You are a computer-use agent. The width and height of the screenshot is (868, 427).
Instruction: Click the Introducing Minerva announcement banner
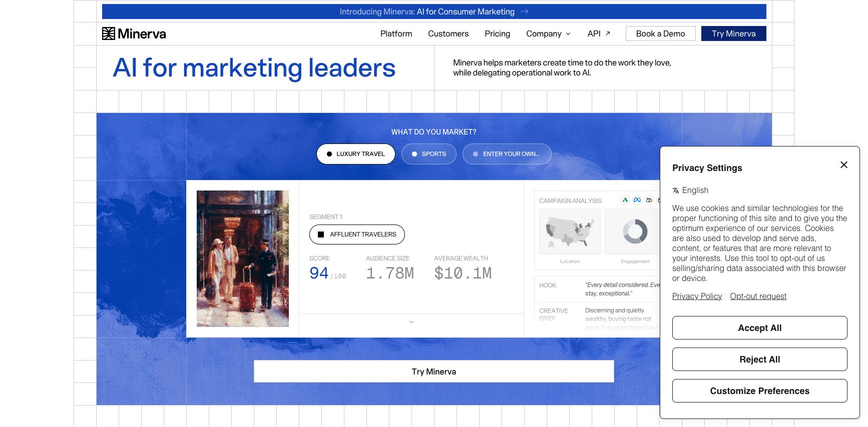434,11
